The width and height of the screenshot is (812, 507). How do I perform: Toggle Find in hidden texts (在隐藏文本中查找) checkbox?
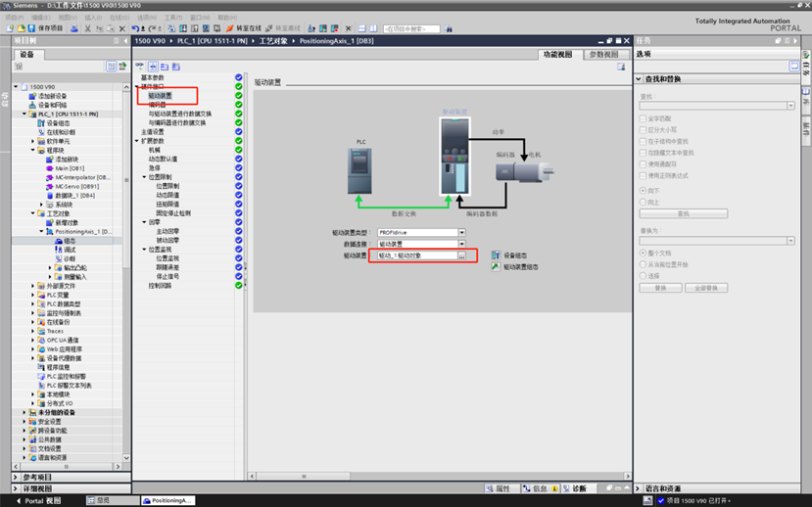[x=643, y=153]
